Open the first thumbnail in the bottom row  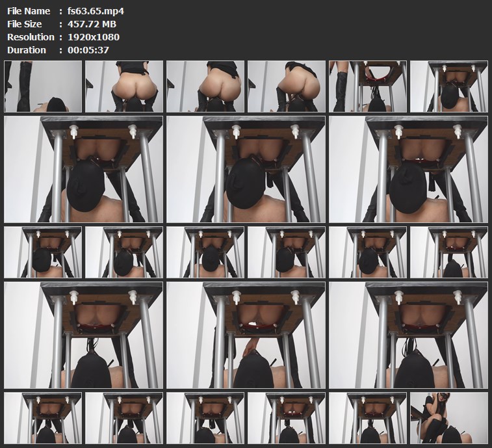(43, 418)
